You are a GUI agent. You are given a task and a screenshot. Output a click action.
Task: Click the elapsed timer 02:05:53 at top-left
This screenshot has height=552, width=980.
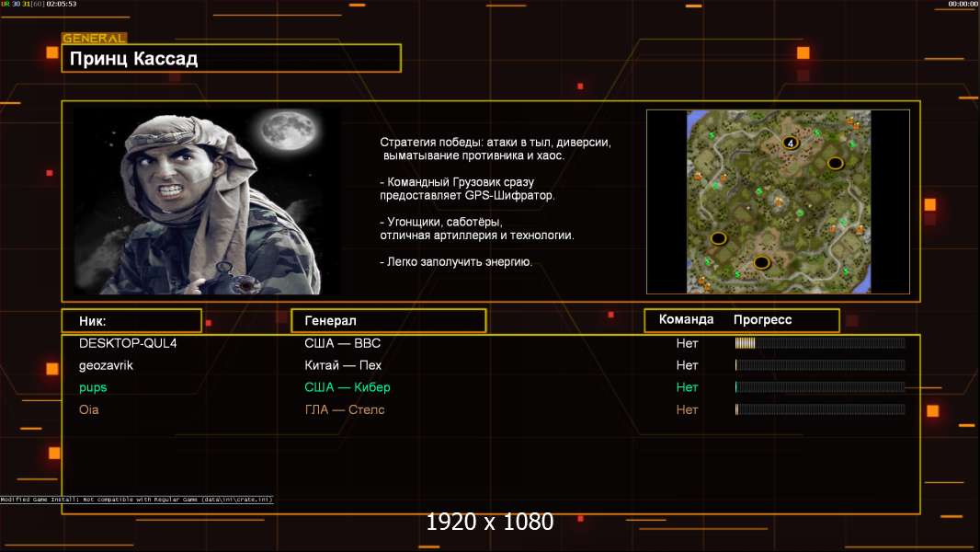coord(62,5)
